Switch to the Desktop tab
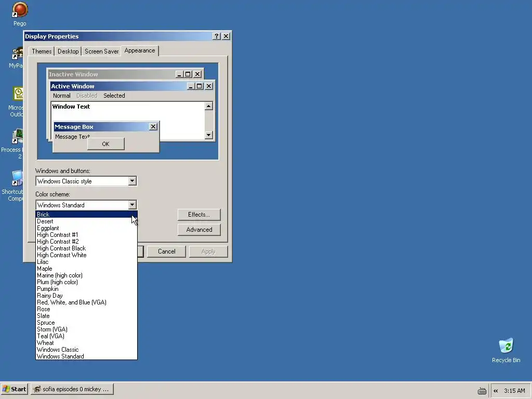The width and height of the screenshot is (532, 399). point(68,51)
